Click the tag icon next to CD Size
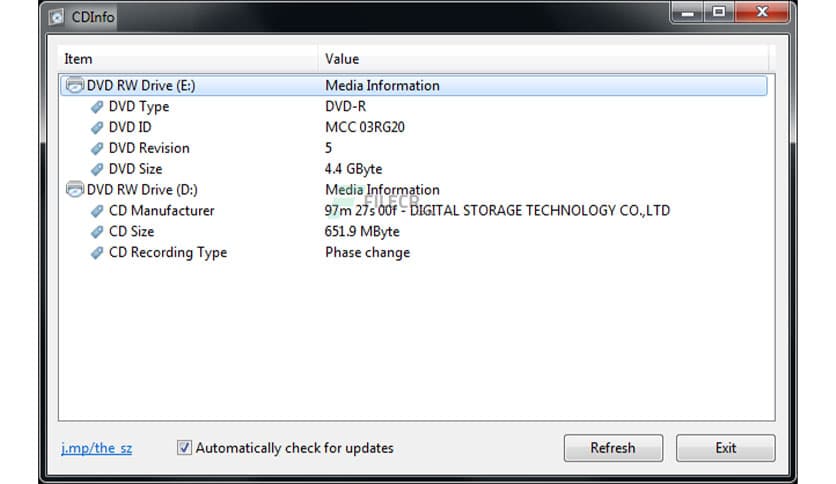This screenshot has width=836, height=484. pyautogui.click(x=97, y=231)
